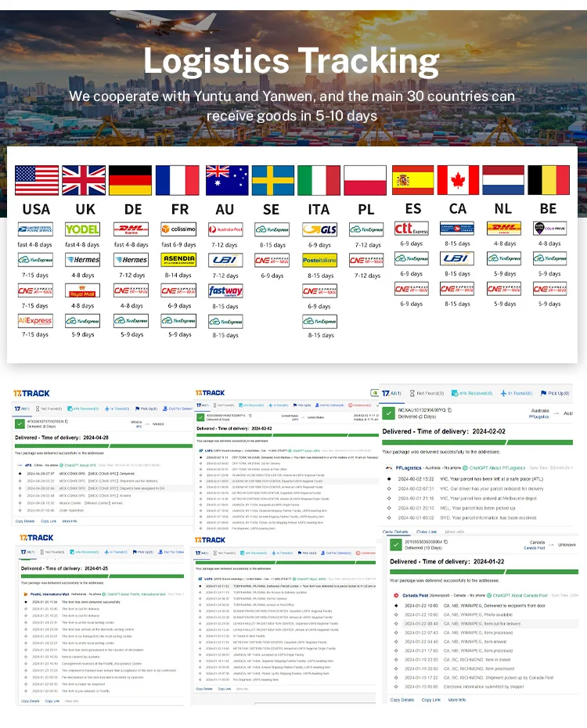Image resolution: width=587 pixels, height=728 pixels.
Task: Click the Yodel logo under UK
Action: coord(83,229)
